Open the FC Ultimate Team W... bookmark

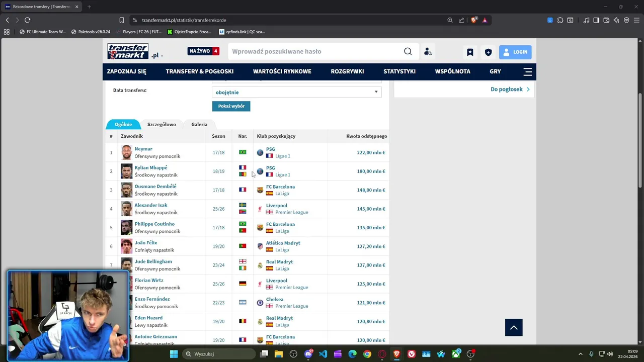click(42, 32)
